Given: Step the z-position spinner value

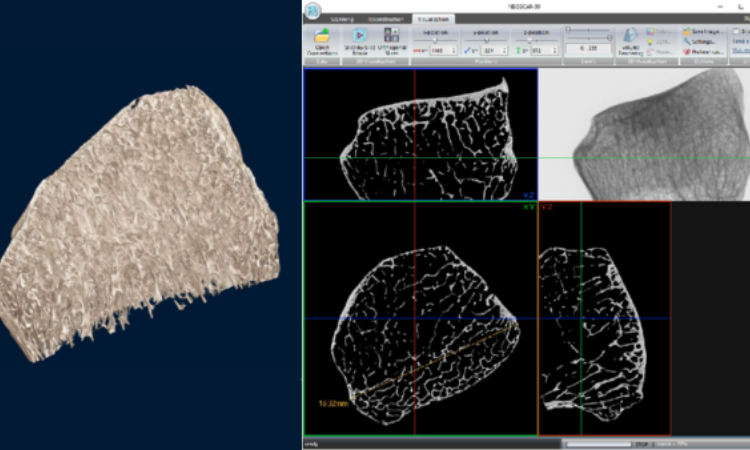Looking at the screenshot, I should (554, 50).
